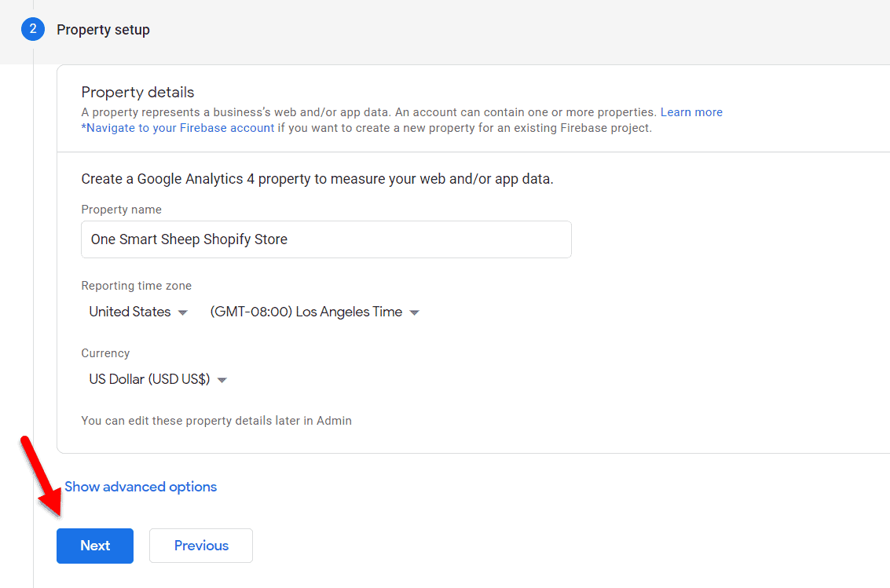
Task: Focus the Property name input field
Action: click(x=326, y=239)
